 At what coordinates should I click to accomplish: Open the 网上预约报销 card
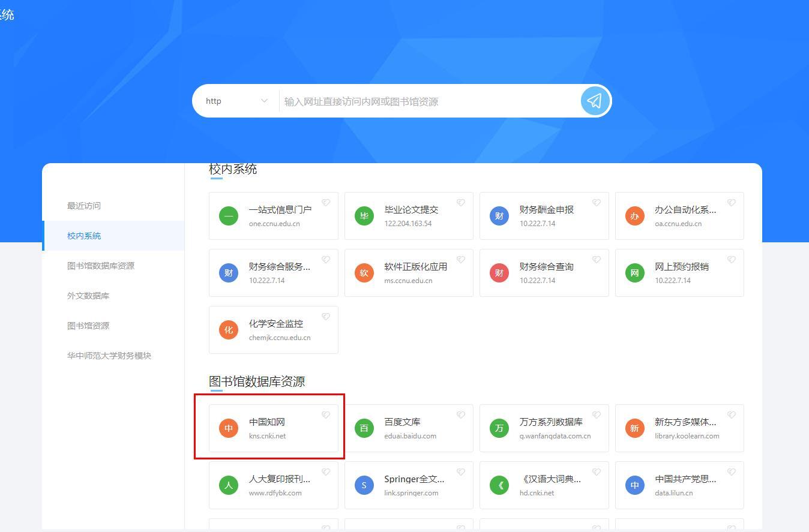pos(681,267)
